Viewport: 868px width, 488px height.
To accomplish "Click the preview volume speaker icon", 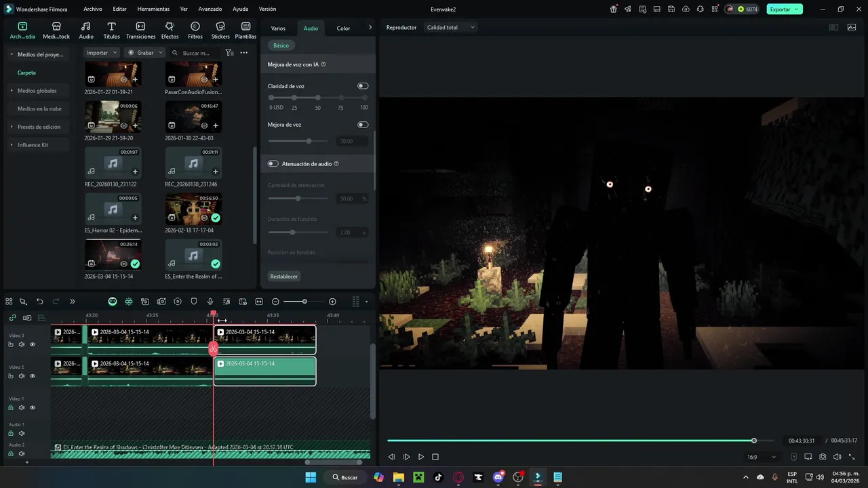I will click(837, 457).
